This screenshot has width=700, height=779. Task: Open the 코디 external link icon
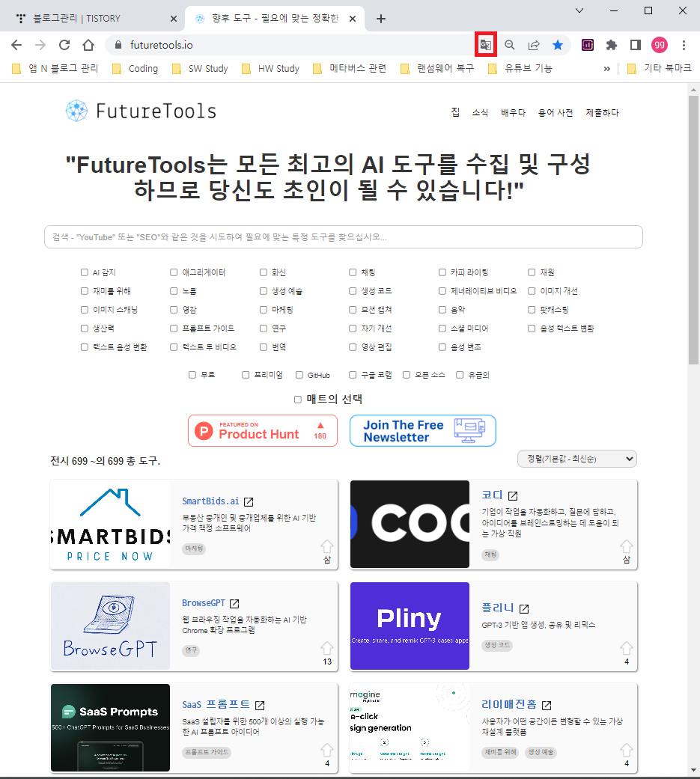click(x=513, y=496)
